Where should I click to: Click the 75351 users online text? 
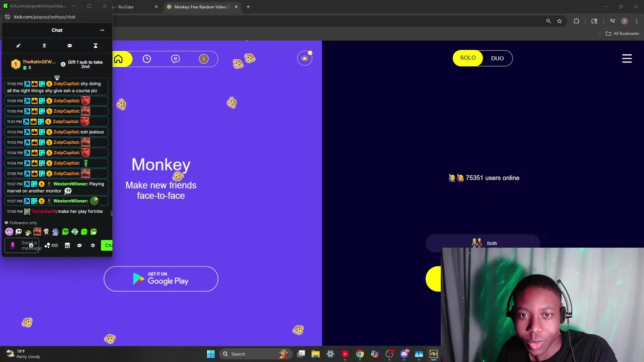pyautogui.click(x=493, y=178)
